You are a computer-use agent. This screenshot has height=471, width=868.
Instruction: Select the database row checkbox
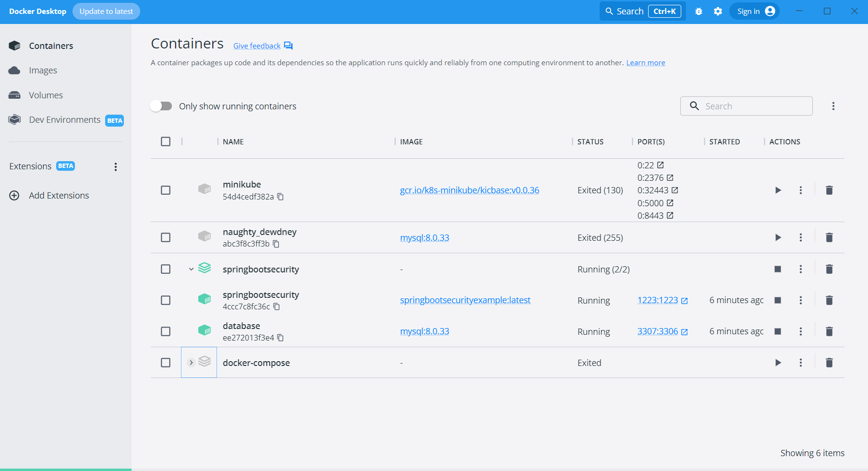tap(166, 331)
